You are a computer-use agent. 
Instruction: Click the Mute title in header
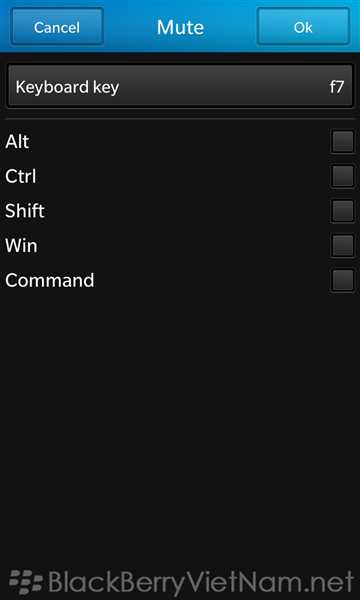point(180,27)
